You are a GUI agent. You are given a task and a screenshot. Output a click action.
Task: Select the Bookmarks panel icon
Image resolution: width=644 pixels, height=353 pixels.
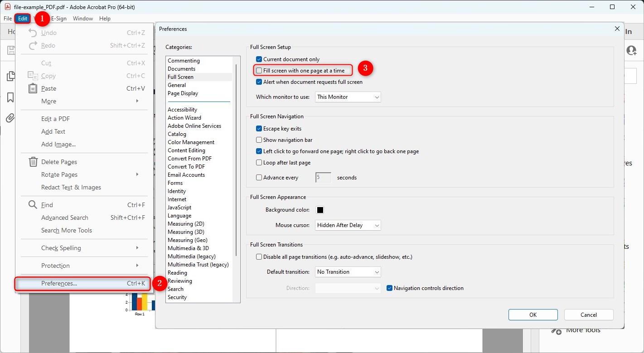pyautogui.click(x=10, y=97)
